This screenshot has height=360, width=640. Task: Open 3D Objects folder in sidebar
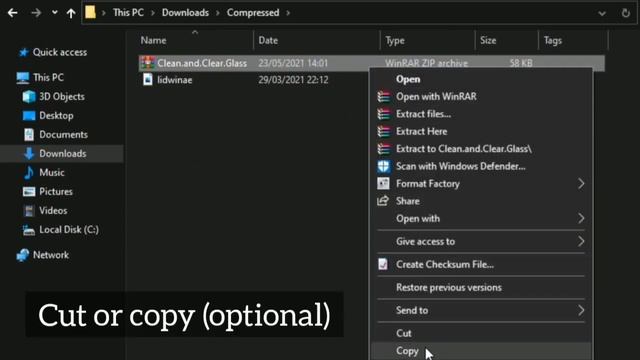coord(62,97)
